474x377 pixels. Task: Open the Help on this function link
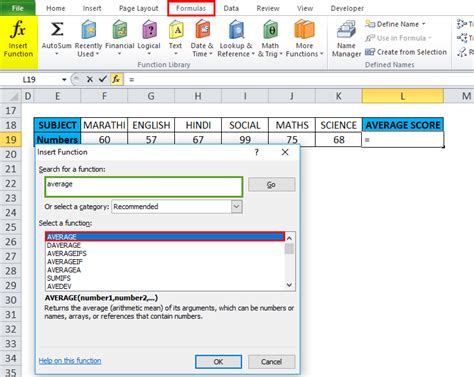click(70, 361)
